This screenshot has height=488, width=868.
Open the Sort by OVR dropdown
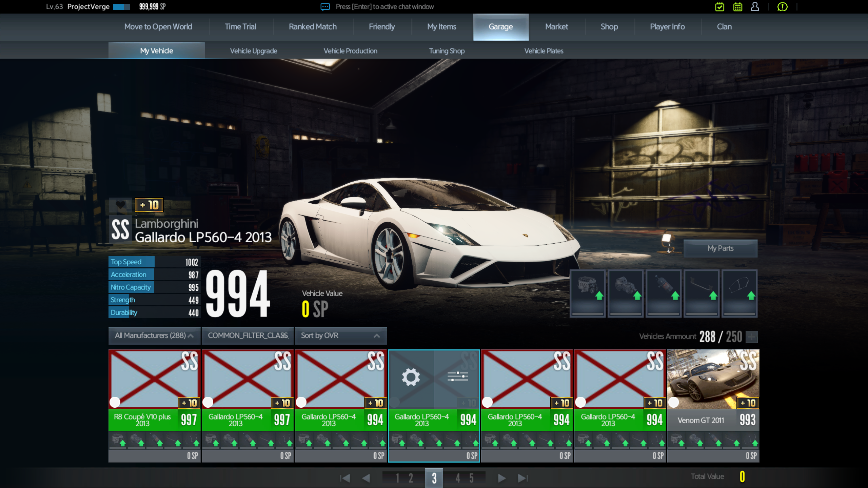point(341,335)
